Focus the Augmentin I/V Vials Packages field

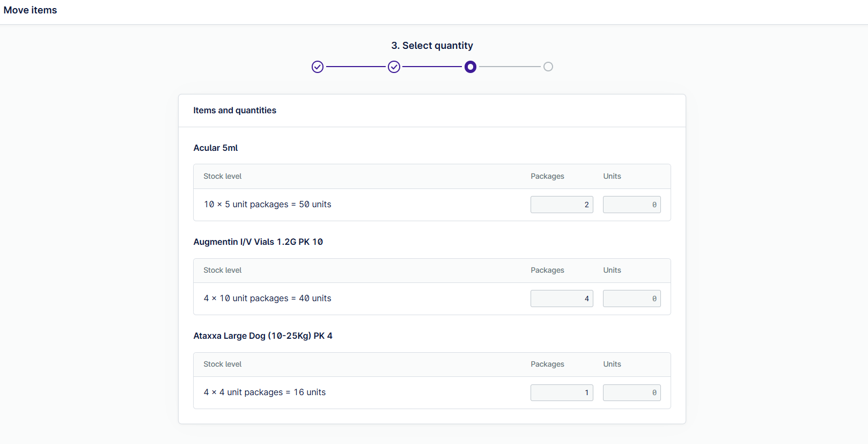coord(562,299)
